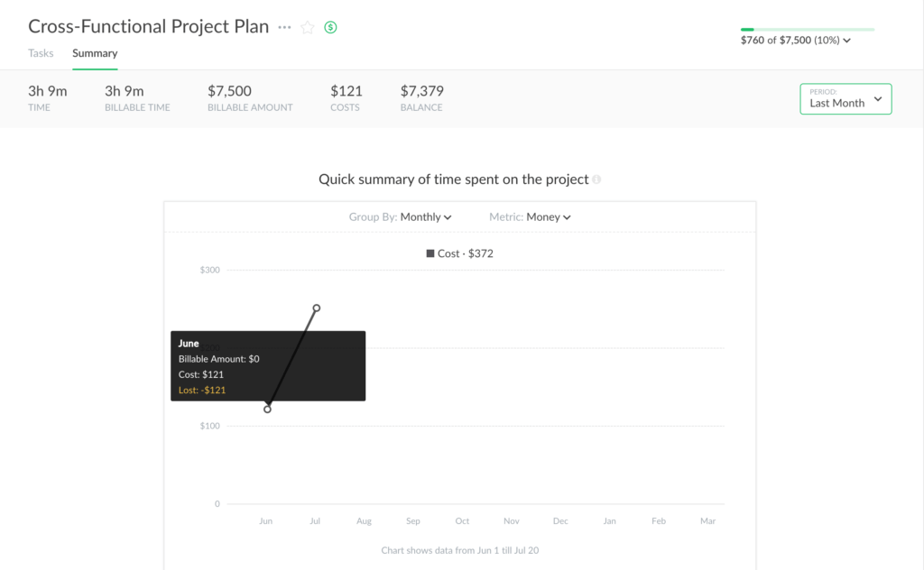Open the project actions menu (three dots)

point(284,27)
